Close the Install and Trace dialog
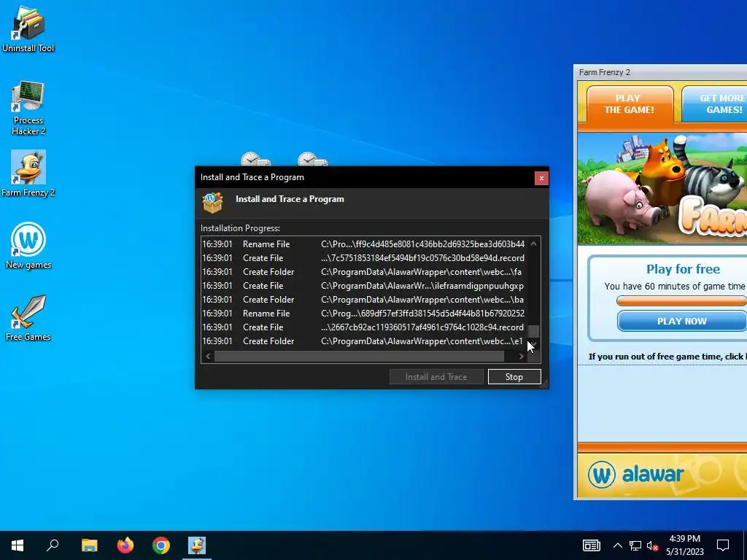 pyautogui.click(x=541, y=178)
